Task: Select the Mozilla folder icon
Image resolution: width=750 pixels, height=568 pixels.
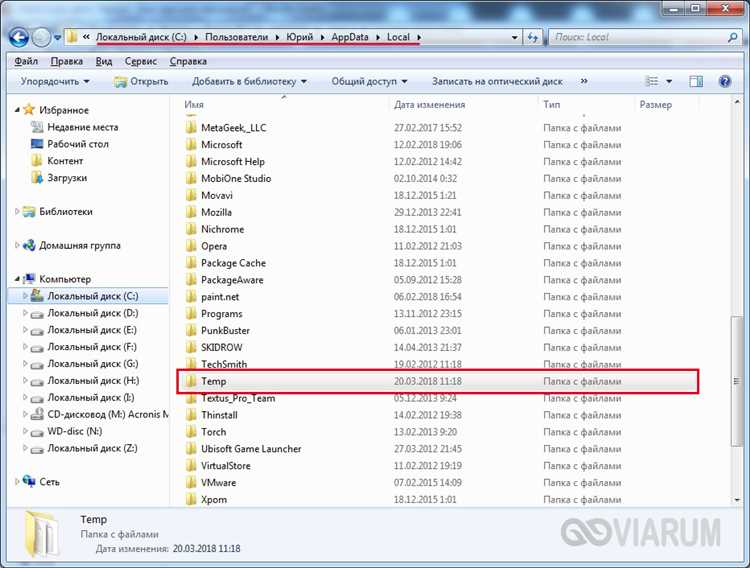Action: point(191,212)
